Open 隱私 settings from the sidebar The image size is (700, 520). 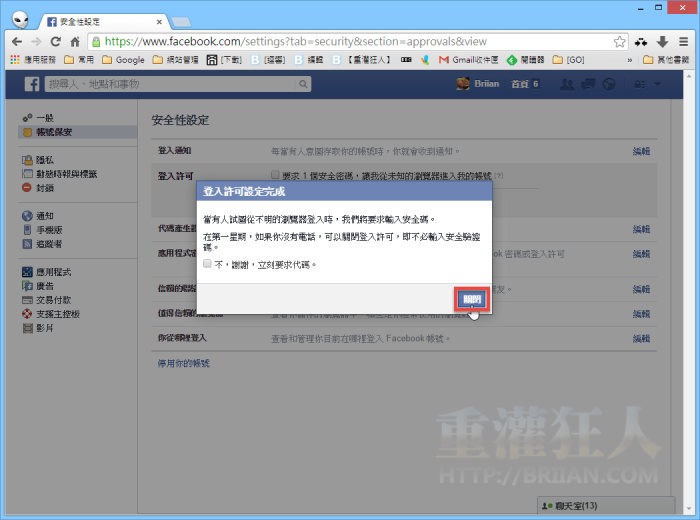click(44, 160)
